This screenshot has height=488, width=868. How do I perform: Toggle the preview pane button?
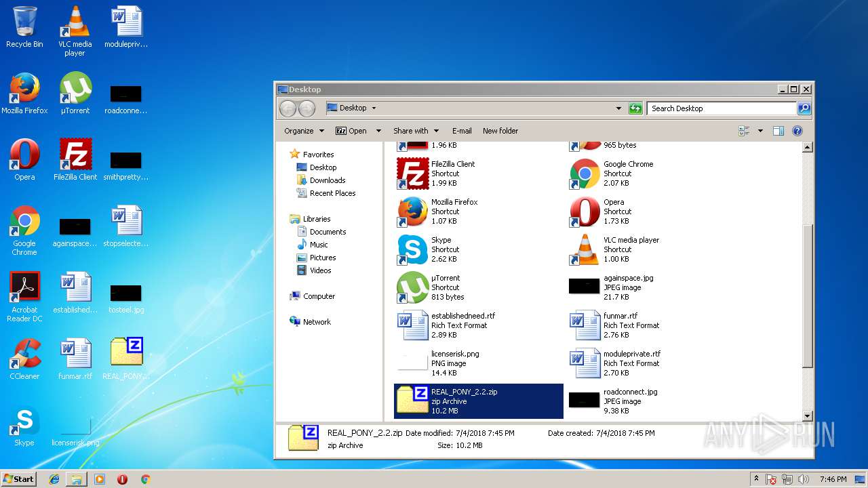[x=778, y=131]
